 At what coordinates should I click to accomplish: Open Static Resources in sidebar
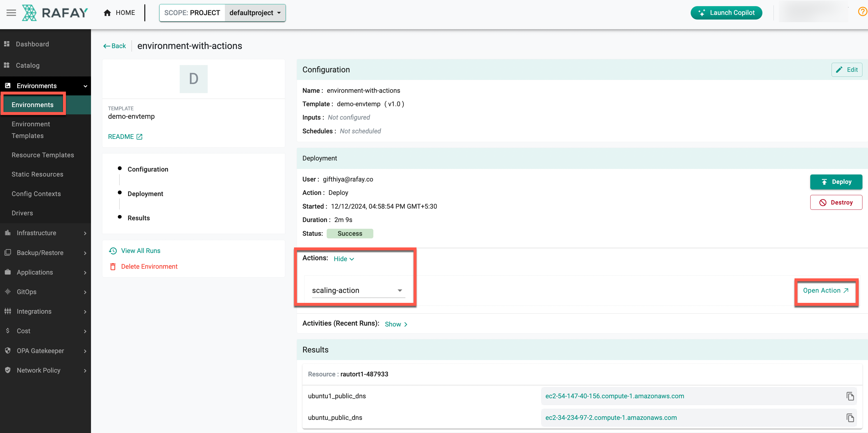point(37,174)
